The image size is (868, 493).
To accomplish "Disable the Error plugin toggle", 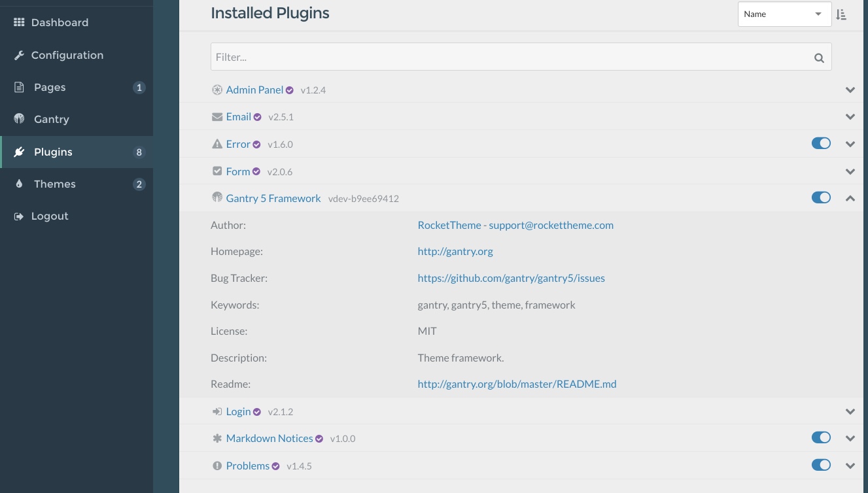I will (x=821, y=143).
